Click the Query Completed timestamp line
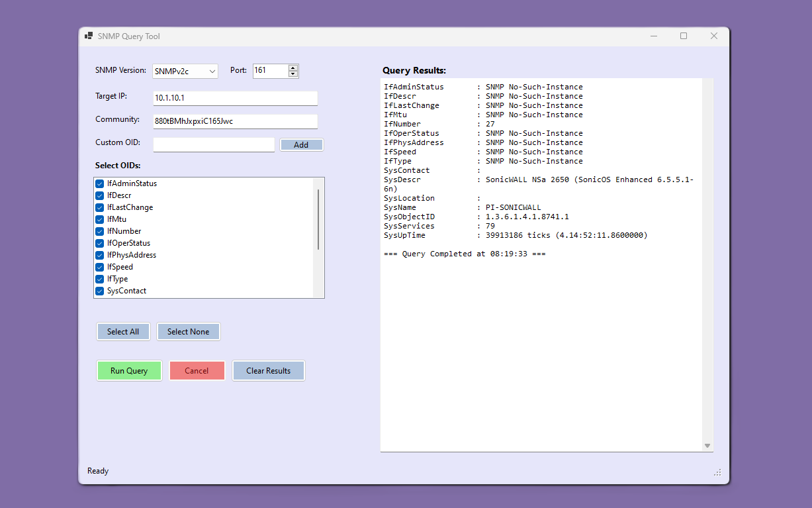The height and width of the screenshot is (508, 812). (x=465, y=254)
